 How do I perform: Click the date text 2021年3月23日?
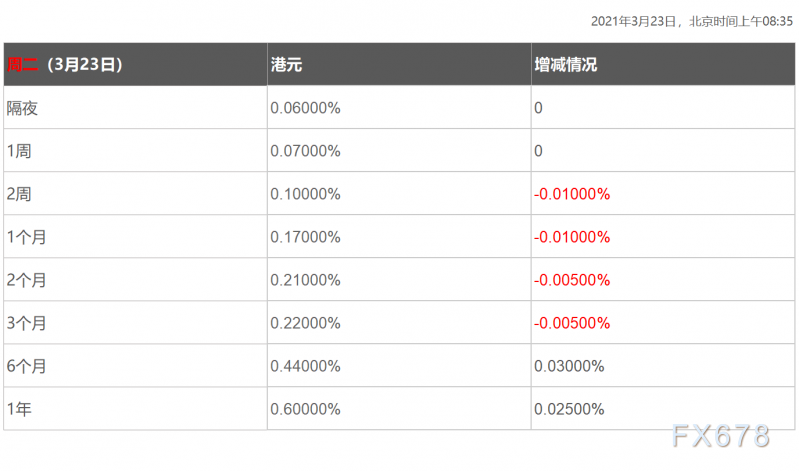coord(634,21)
